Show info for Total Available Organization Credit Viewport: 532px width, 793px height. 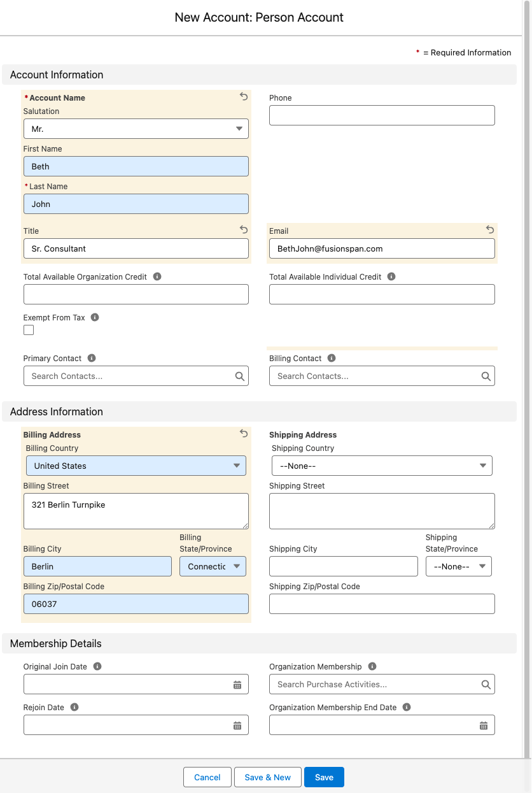157,277
